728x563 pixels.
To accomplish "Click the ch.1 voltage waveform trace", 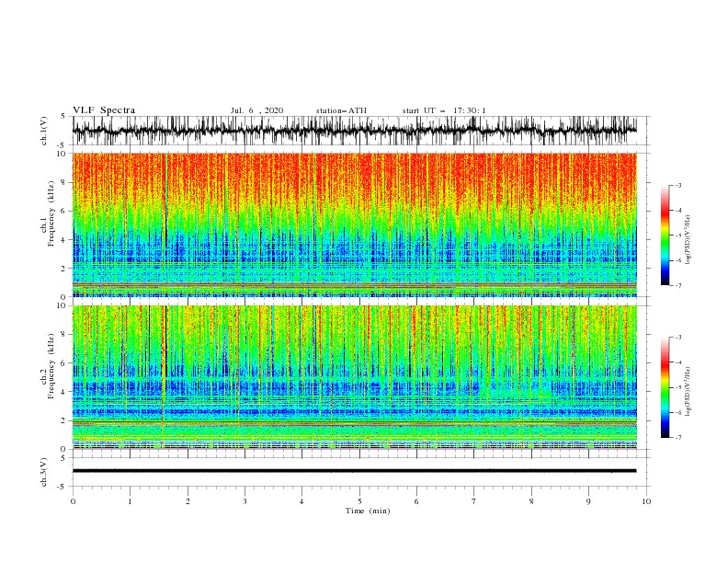I will pos(354,131).
